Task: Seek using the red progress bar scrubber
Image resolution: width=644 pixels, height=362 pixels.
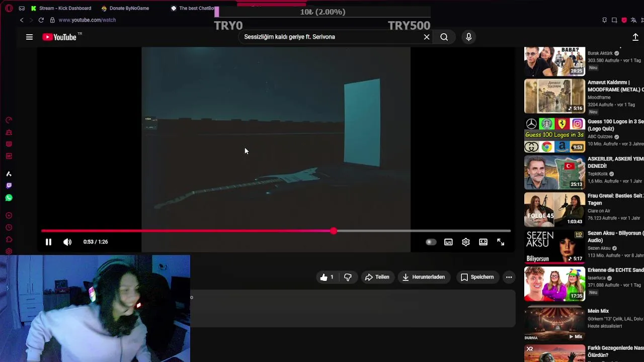Action: [334, 231]
